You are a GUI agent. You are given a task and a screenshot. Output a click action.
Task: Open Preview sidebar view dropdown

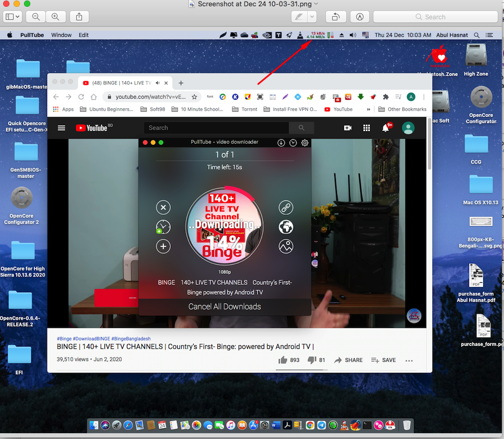tap(13, 17)
